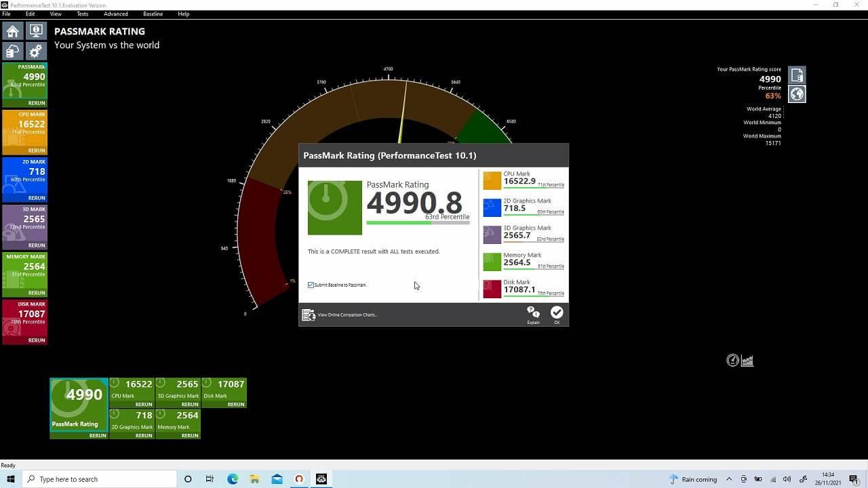The image size is (868, 488).
Task: Select the Home icon in the sidebar
Action: click(x=12, y=30)
